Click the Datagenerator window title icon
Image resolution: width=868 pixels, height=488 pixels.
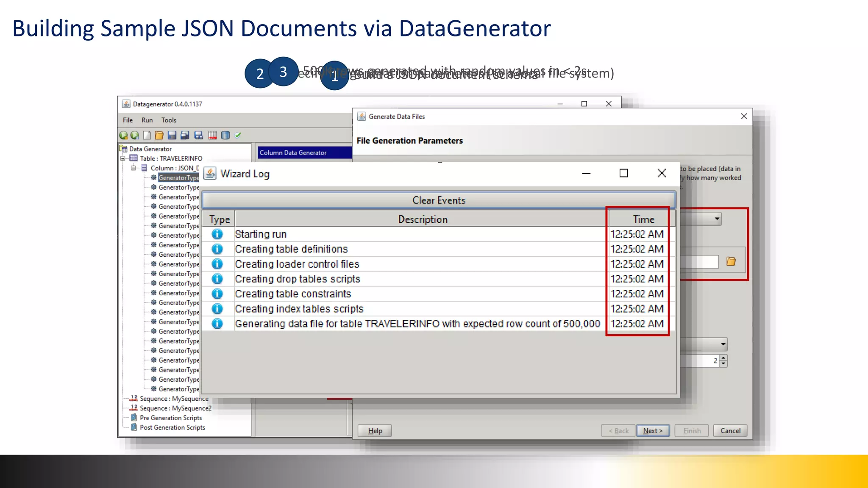tap(126, 104)
